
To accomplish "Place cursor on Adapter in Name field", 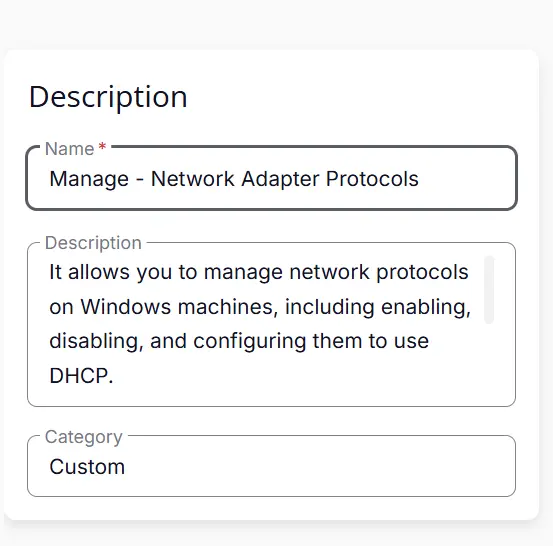I will tap(280, 179).
